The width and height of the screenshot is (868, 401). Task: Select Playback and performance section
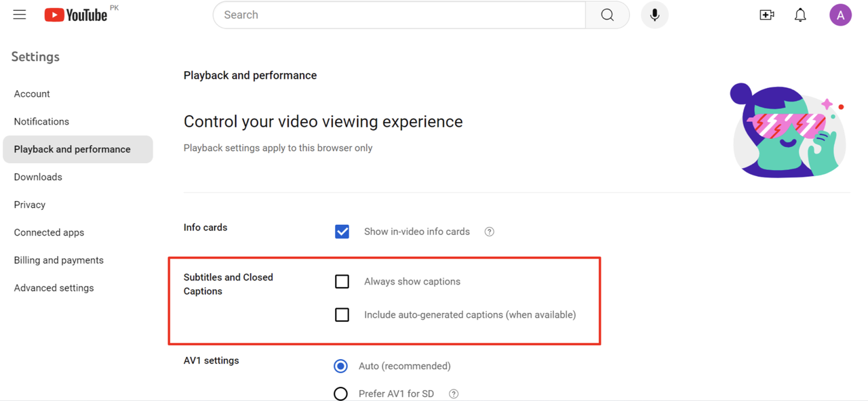(x=78, y=149)
